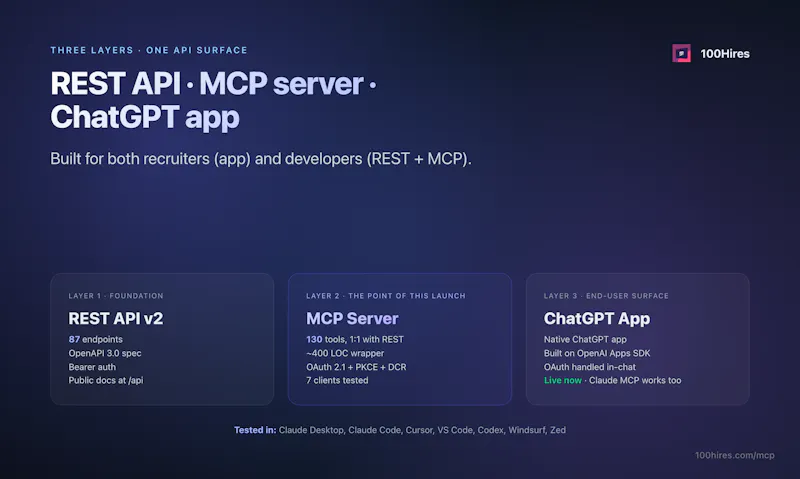Click the 'ChatGPT App' card title

click(x=597, y=318)
